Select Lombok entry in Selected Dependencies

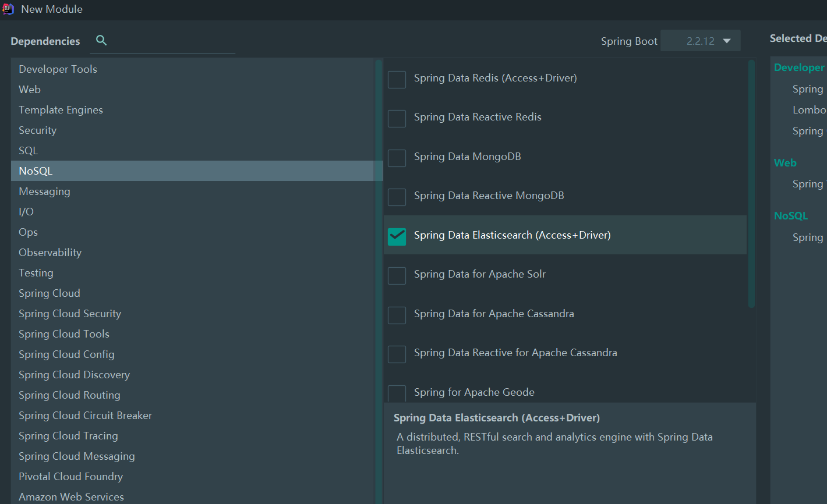click(810, 109)
